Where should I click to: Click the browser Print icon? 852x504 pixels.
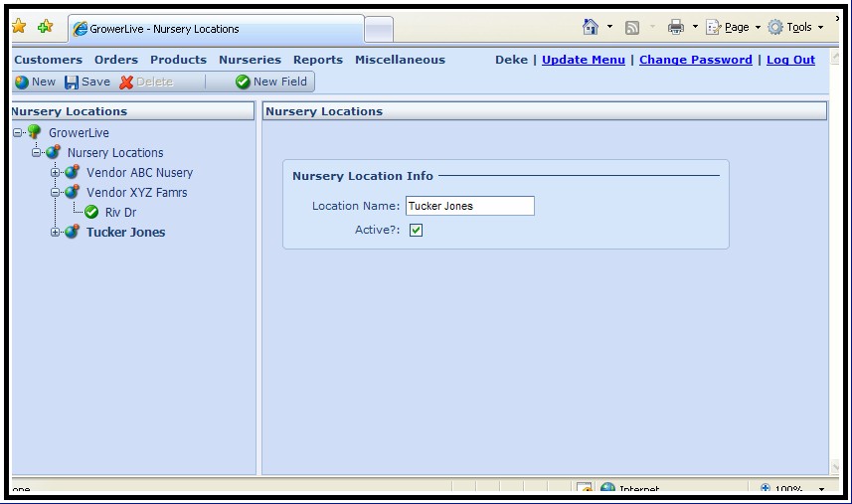click(676, 27)
